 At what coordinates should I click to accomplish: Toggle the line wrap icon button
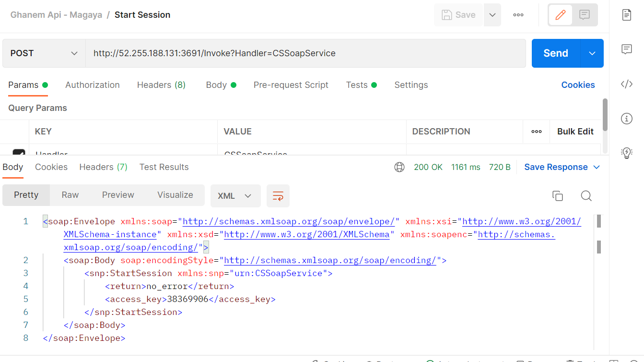278,196
